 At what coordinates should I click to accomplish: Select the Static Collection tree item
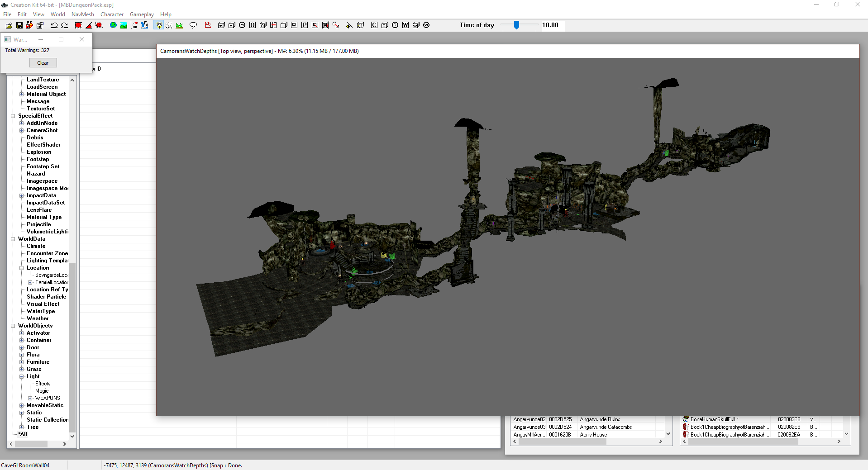pyautogui.click(x=48, y=420)
